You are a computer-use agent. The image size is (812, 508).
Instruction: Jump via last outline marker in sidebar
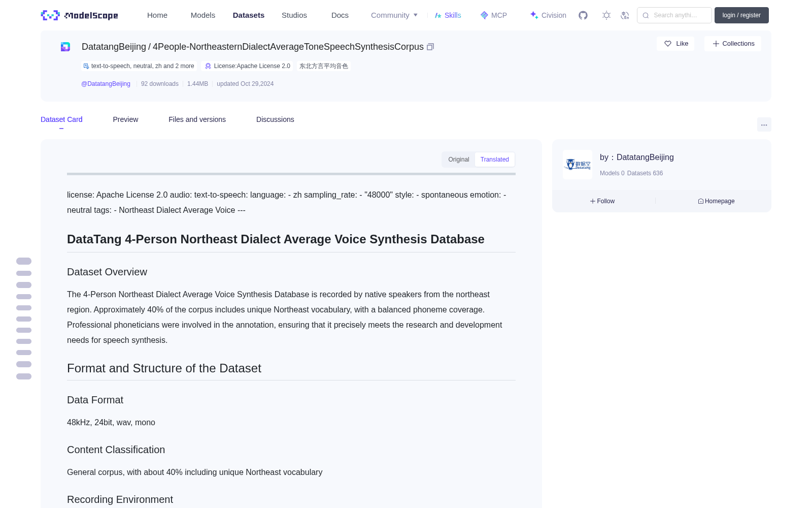pos(24,376)
